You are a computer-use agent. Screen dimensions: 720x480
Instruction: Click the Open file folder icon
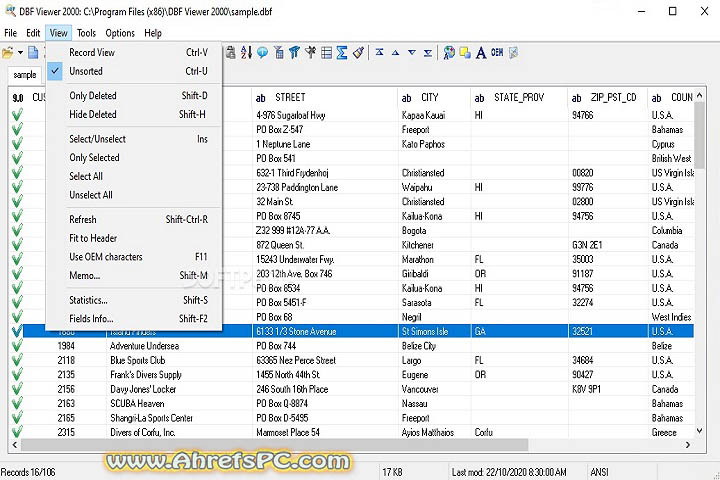7,53
